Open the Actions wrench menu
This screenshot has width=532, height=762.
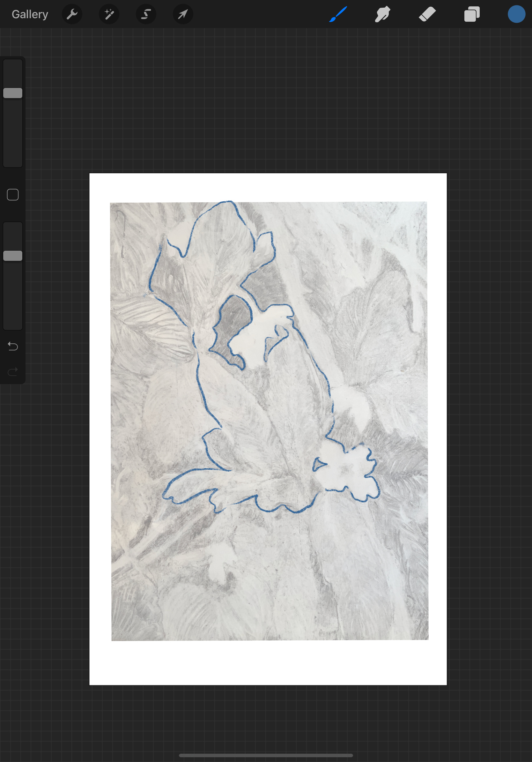tap(72, 14)
